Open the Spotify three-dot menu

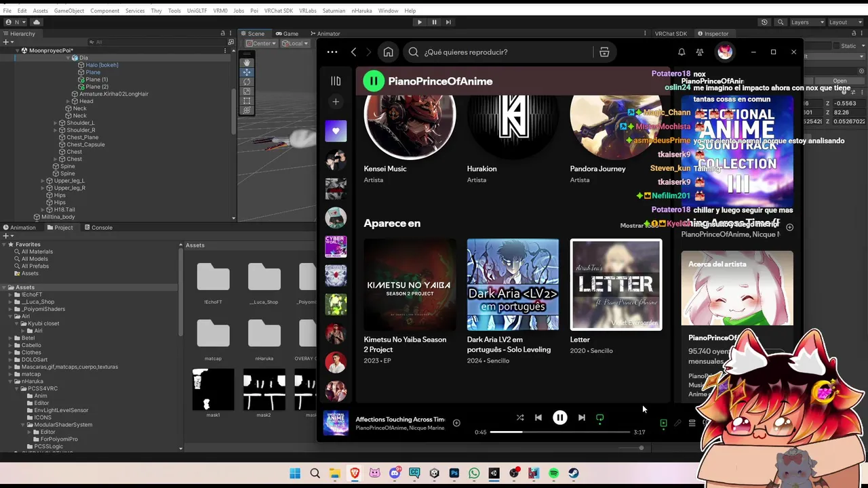(332, 52)
